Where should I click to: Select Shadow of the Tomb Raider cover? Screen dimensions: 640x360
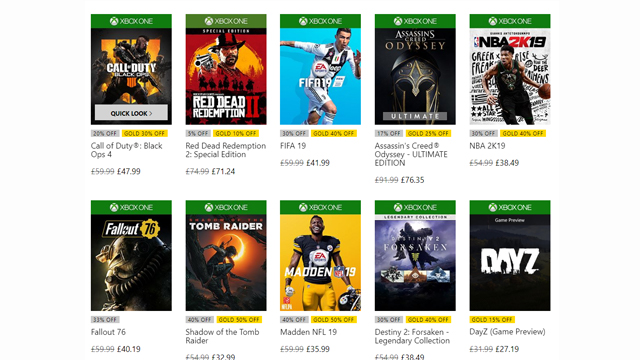point(226,262)
